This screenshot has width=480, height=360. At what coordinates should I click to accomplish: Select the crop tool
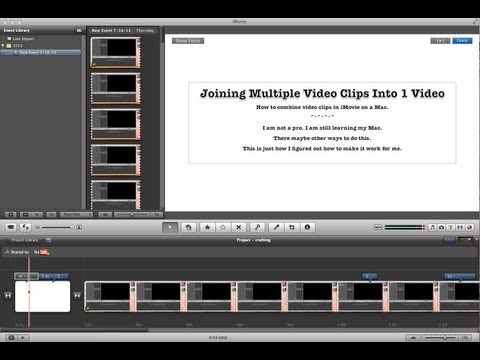[x=292, y=227]
